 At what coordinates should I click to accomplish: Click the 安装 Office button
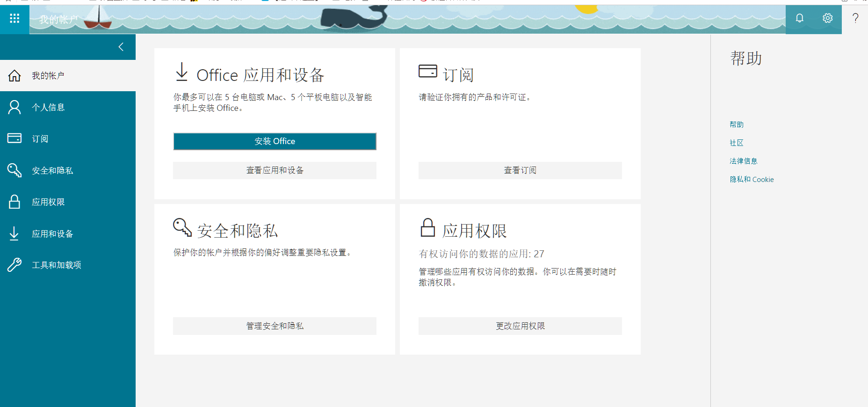(x=275, y=141)
